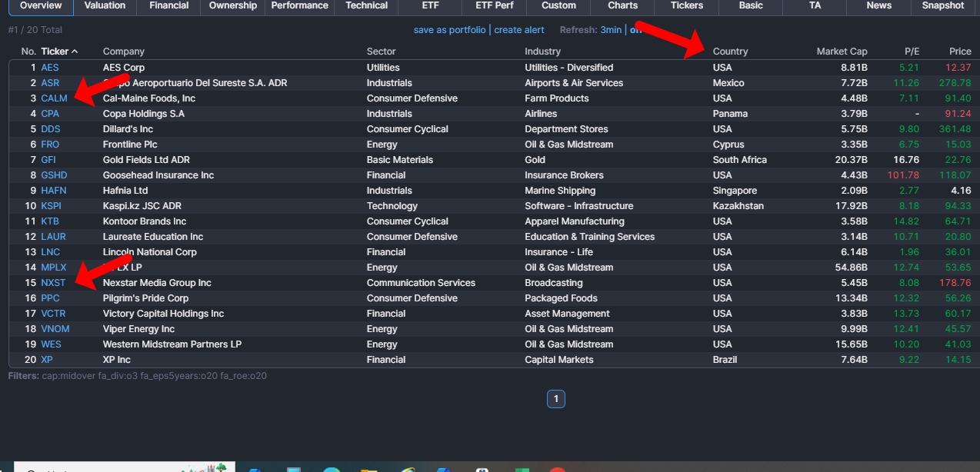Click the 361.48 price value

955,129
